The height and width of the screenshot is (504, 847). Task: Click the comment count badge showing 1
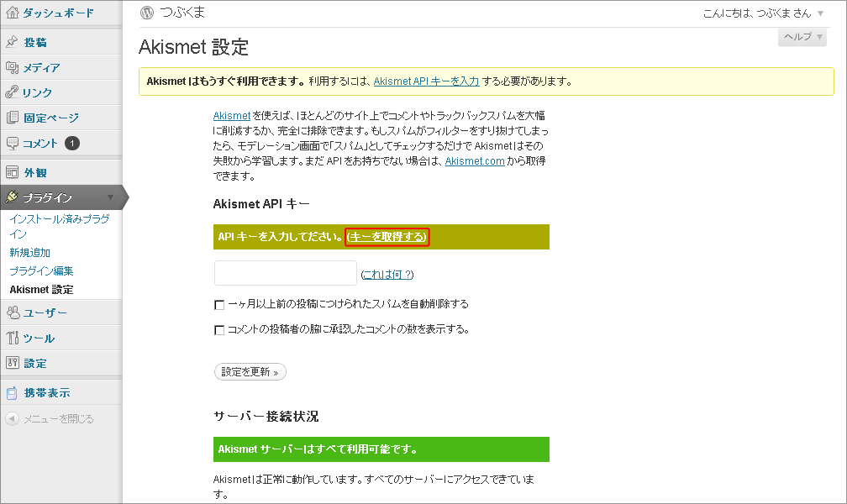[x=72, y=143]
